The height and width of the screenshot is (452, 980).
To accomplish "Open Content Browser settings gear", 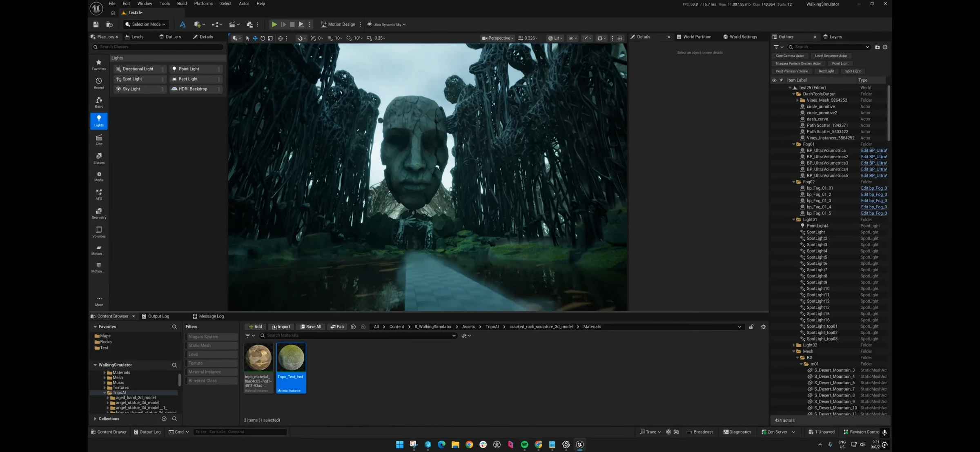I will pos(763,327).
